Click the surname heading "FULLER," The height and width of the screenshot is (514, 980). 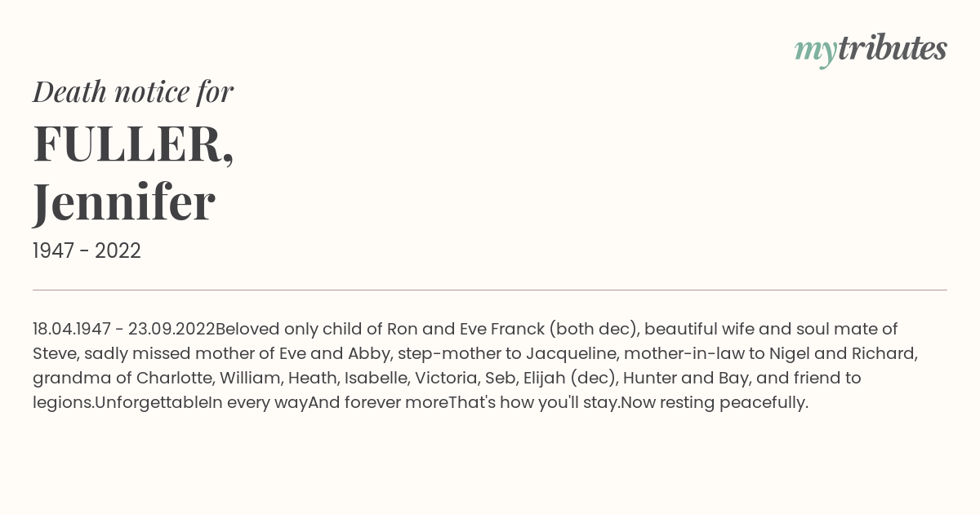(x=133, y=144)
